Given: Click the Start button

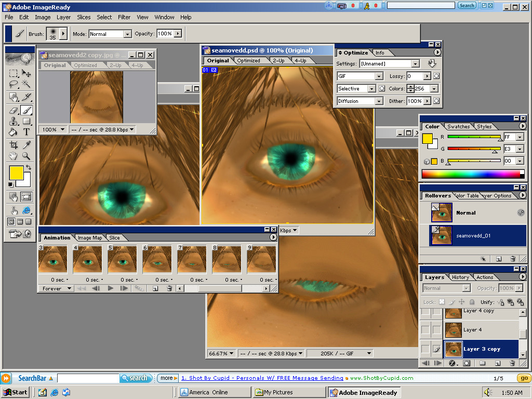Looking at the screenshot, I should [x=15, y=392].
